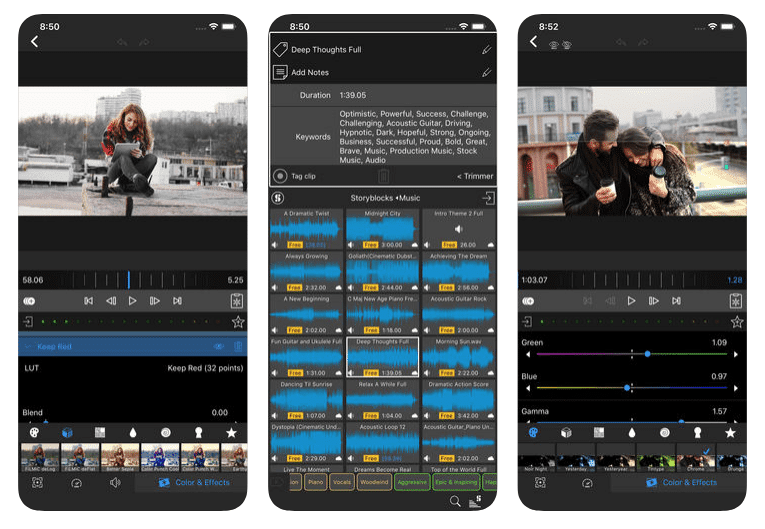The width and height of the screenshot is (765, 529).
Task: Filter music by Epic & Inspiring tag
Action: click(x=456, y=482)
